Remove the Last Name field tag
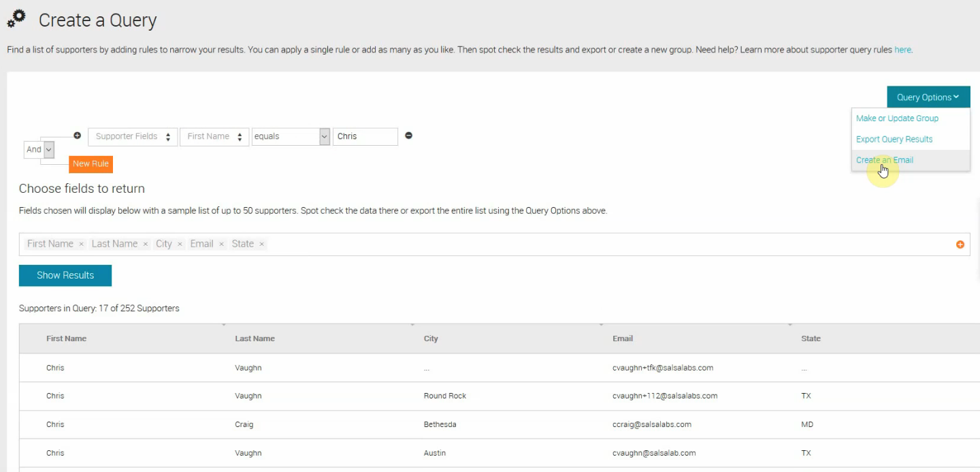The height and width of the screenshot is (472, 980). [x=145, y=244]
